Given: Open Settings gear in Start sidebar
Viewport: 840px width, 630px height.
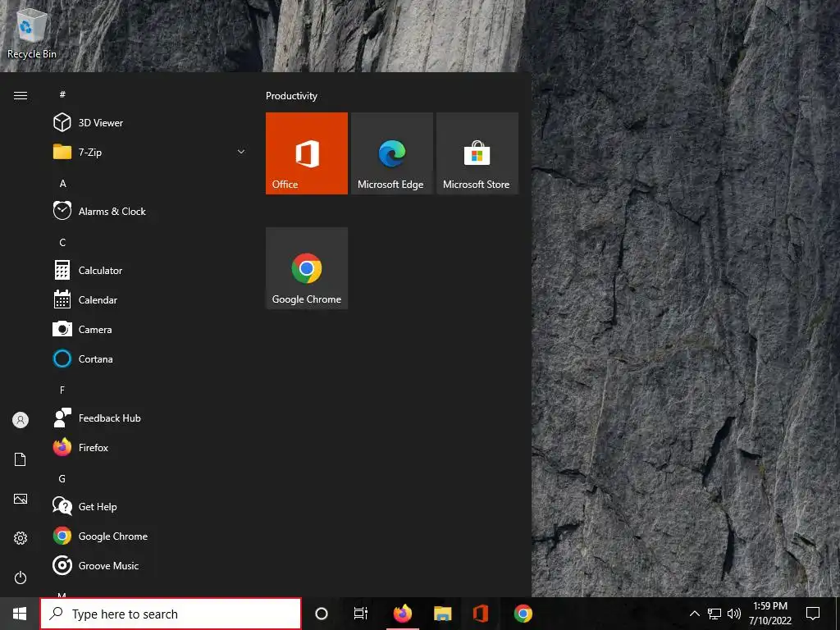Looking at the screenshot, I should pyautogui.click(x=21, y=538).
